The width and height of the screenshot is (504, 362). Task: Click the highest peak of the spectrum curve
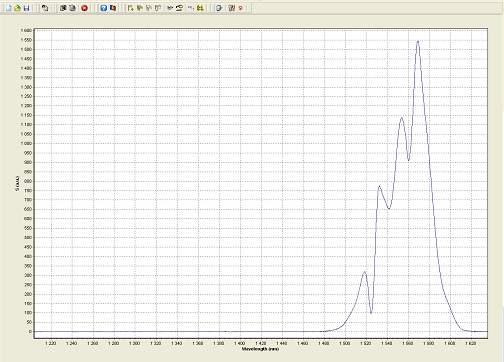tap(418, 41)
